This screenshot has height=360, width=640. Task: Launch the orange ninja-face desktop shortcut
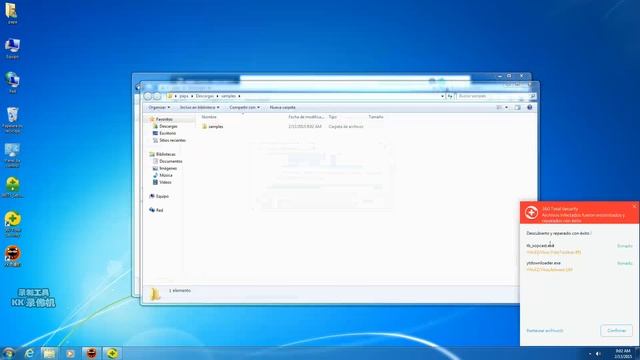[13, 256]
